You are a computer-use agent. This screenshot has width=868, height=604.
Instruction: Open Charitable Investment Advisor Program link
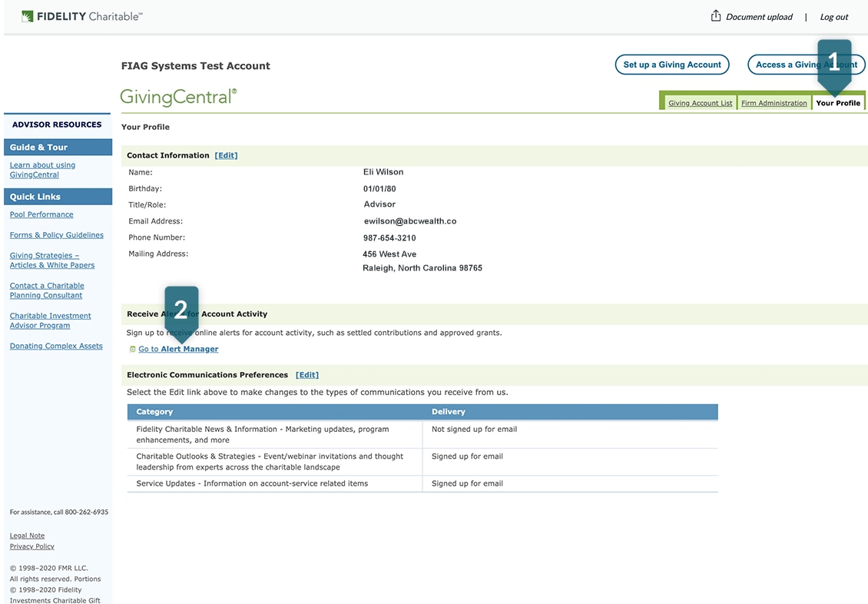(51, 320)
